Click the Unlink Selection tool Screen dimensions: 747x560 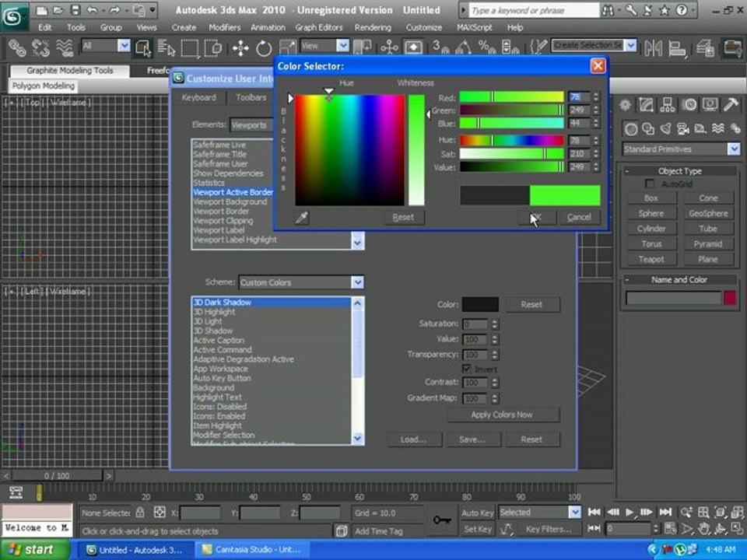coord(41,47)
